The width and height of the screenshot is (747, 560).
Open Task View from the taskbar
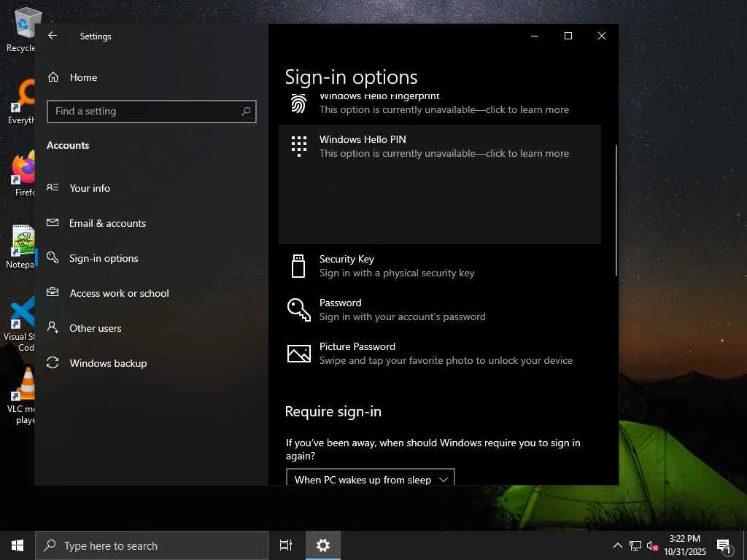286,545
